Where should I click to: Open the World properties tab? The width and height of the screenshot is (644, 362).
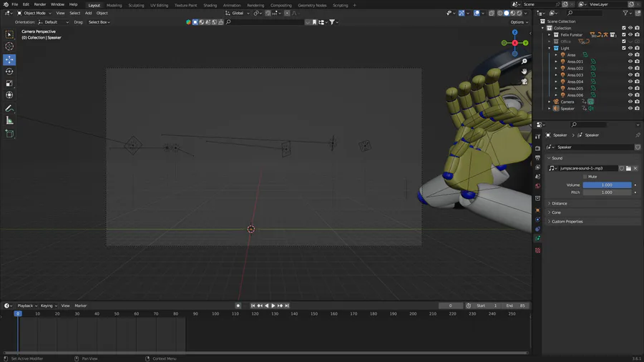(537, 186)
